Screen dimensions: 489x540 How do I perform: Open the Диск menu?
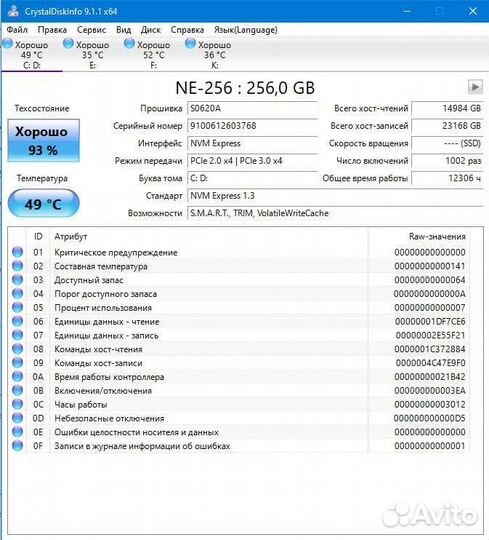(x=150, y=30)
